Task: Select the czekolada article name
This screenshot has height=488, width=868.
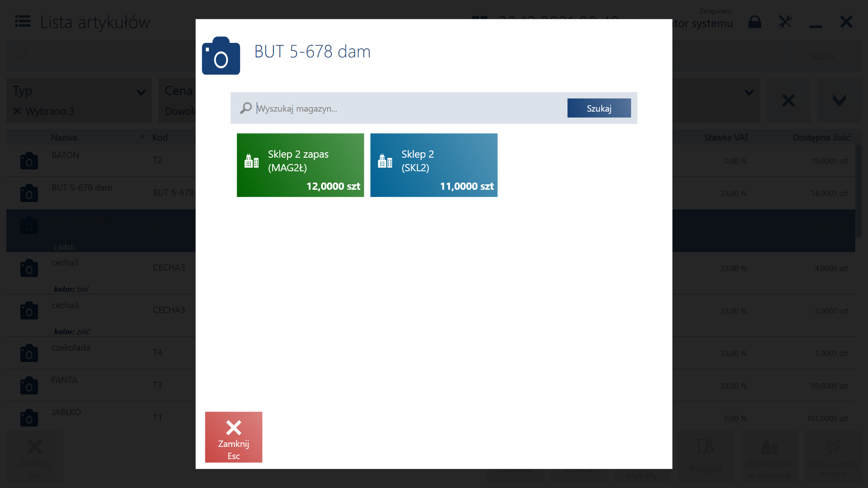Action: (71, 347)
